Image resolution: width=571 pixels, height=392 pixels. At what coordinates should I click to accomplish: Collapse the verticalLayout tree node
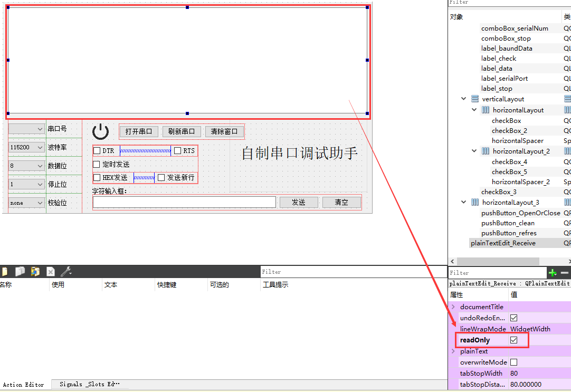463,99
